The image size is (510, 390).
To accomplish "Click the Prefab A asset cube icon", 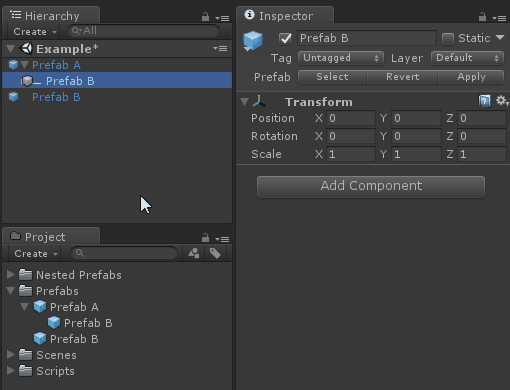I will [40, 307].
